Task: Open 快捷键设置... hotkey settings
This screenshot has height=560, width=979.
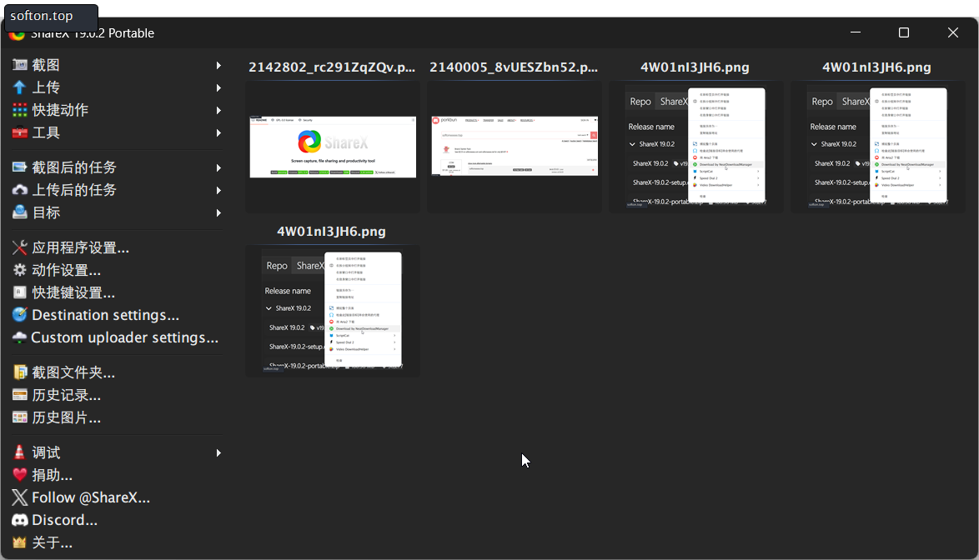Action: 117,292
